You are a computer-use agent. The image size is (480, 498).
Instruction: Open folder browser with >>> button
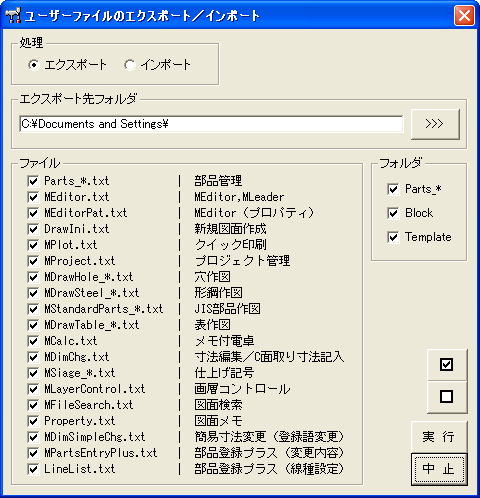pos(435,124)
